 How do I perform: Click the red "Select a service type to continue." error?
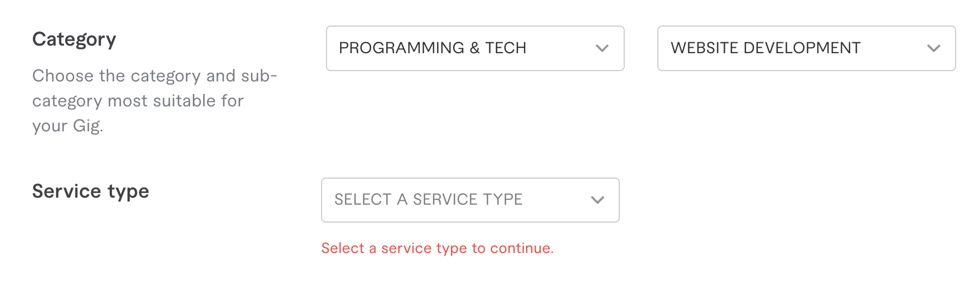coord(437,248)
